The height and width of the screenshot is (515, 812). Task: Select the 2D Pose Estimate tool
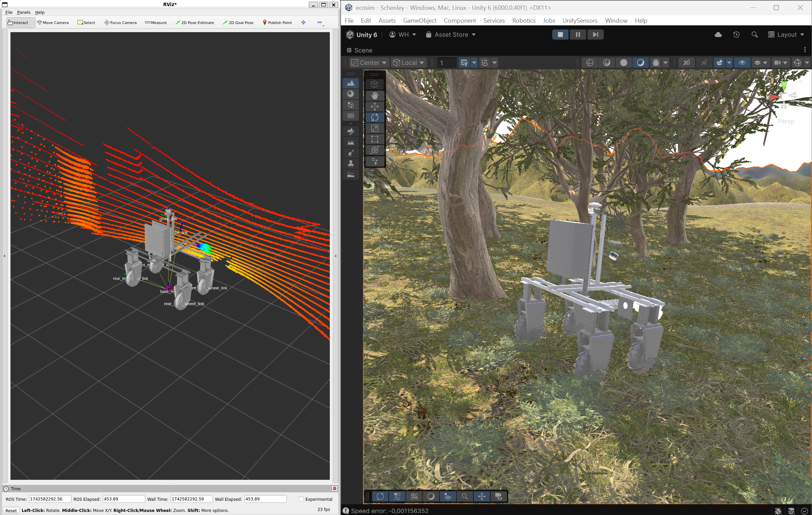[x=195, y=23]
